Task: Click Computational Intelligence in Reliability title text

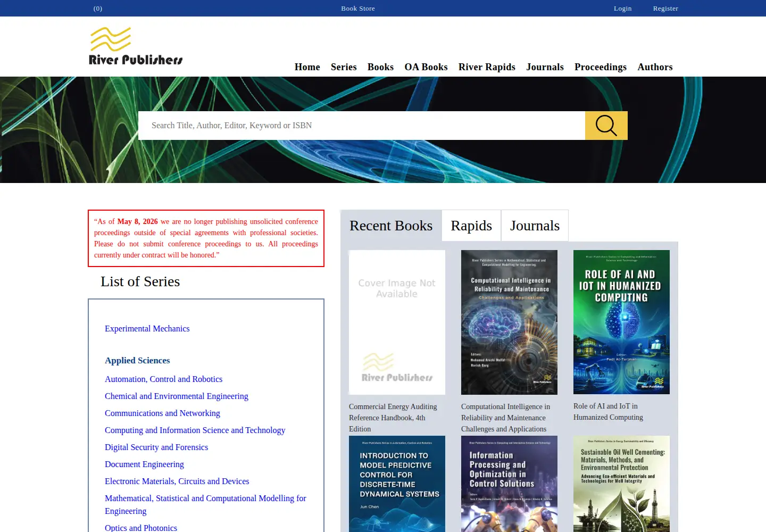Action: tap(506, 418)
